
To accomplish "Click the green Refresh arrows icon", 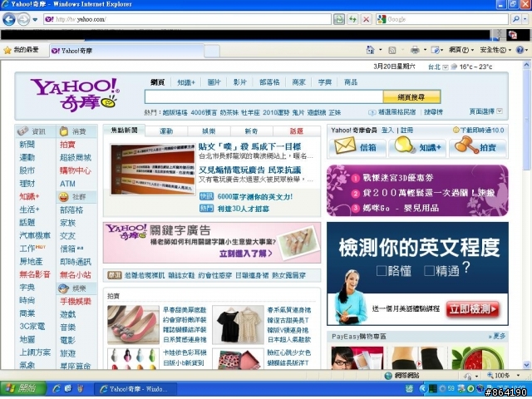I will click(352, 19).
